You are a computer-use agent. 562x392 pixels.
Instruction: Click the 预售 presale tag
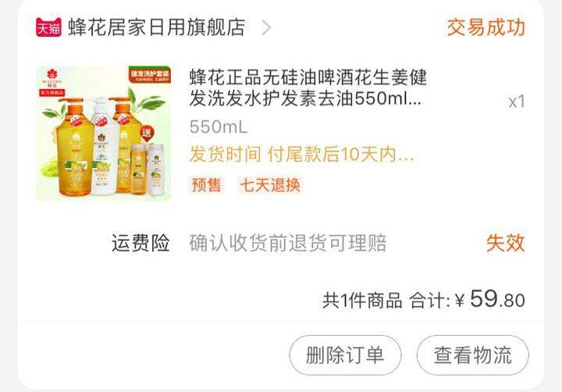206,185
